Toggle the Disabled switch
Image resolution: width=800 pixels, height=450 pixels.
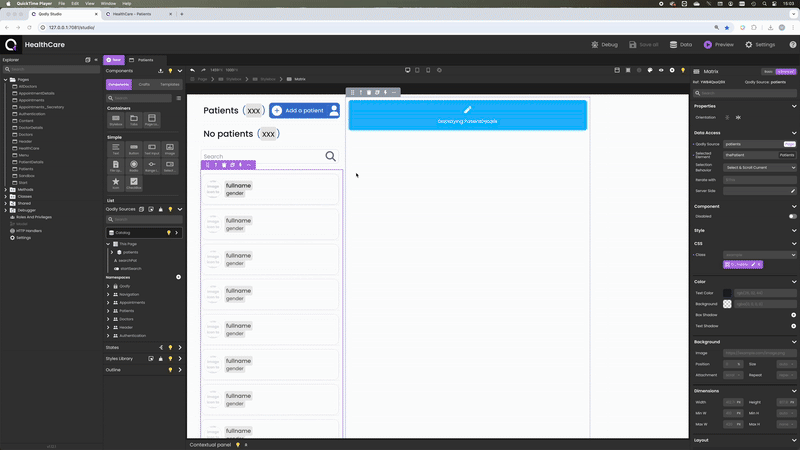(792, 216)
